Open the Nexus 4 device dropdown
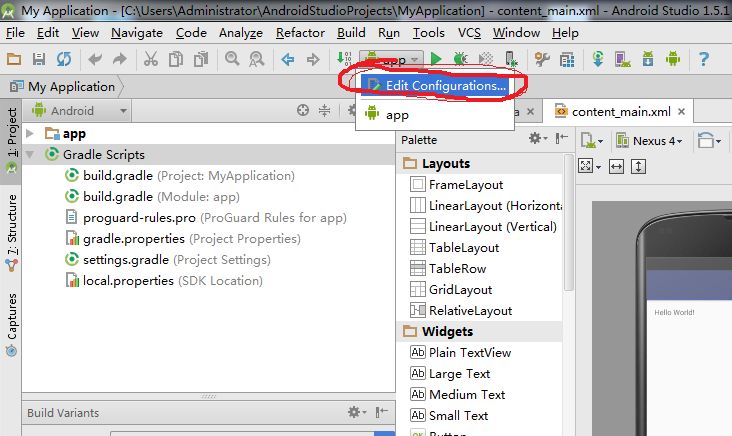This screenshot has width=732, height=436. point(649,140)
